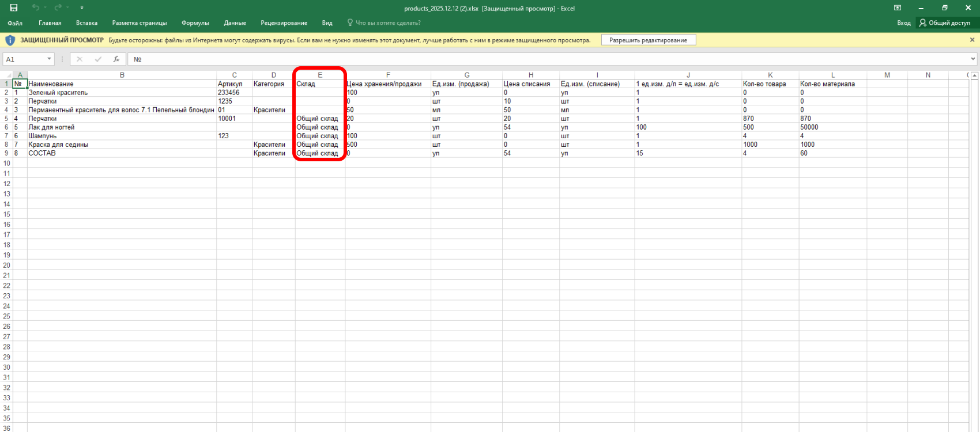Open Customize Quick Access Toolbar dropdown

point(82,8)
